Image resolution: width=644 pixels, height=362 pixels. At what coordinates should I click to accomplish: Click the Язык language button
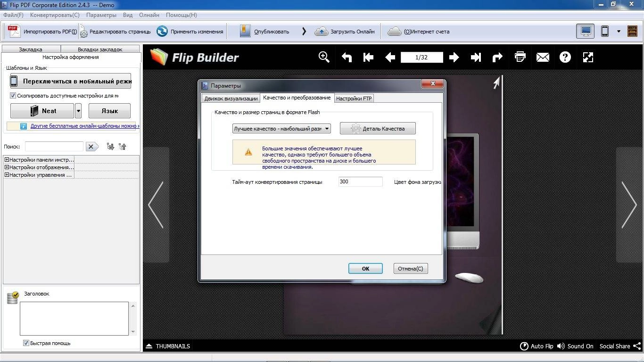[x=109, y=111]
